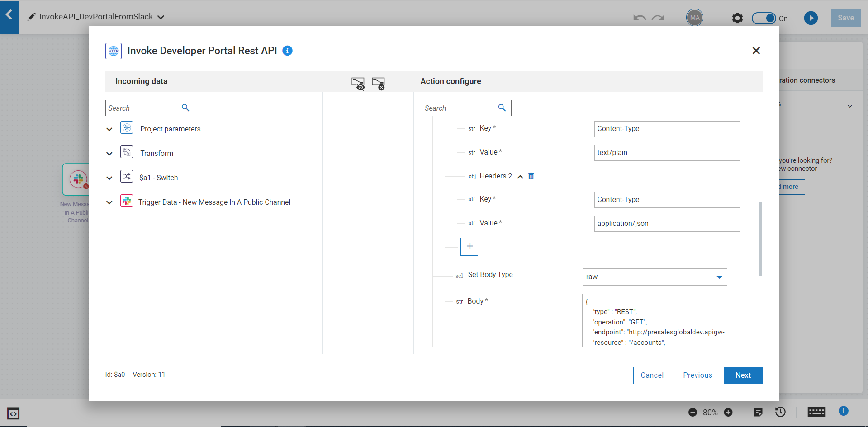This screenshot has height=427, width=868.
Task: Click the info icon beside the dialog title
Action: click(x=287, y=51)
